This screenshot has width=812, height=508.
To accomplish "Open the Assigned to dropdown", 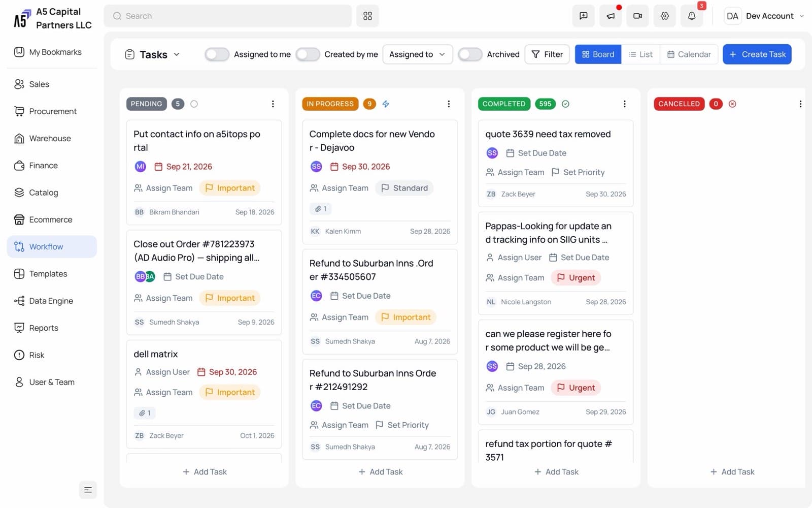I will pyautogui.click(x=417, y=54).
